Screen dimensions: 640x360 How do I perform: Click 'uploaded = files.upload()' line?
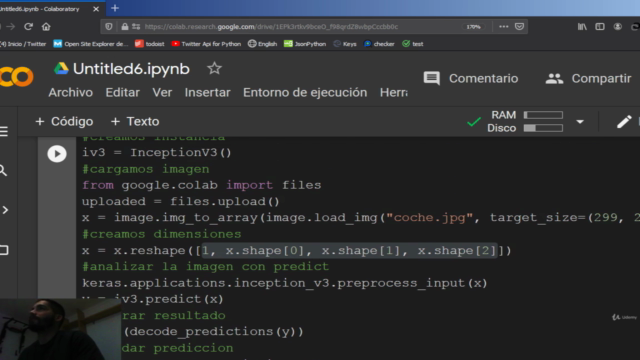coord(181,202)
